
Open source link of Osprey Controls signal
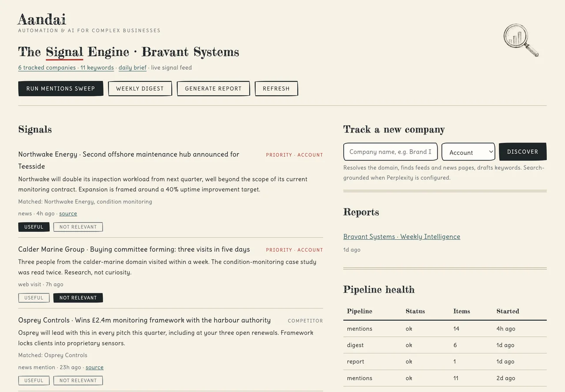[94, 367]
